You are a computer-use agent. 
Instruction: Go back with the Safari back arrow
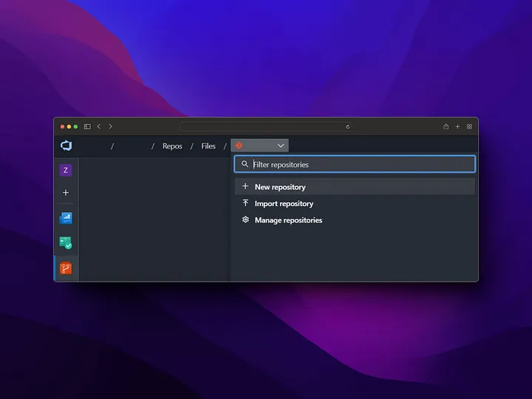99,126
